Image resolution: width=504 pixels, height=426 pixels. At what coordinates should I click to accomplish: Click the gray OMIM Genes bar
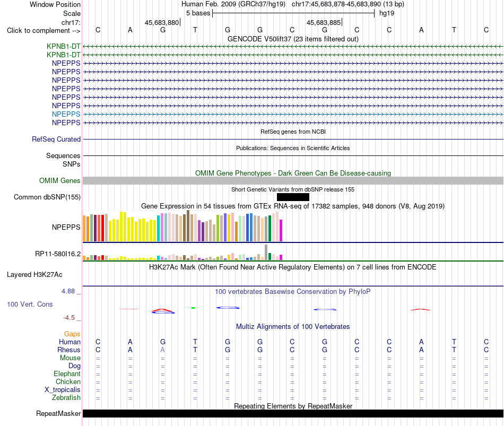point(293,181)
